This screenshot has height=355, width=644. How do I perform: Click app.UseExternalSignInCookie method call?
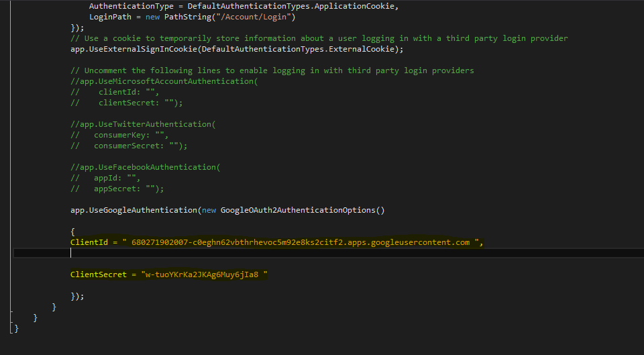(x=134, y=49)
